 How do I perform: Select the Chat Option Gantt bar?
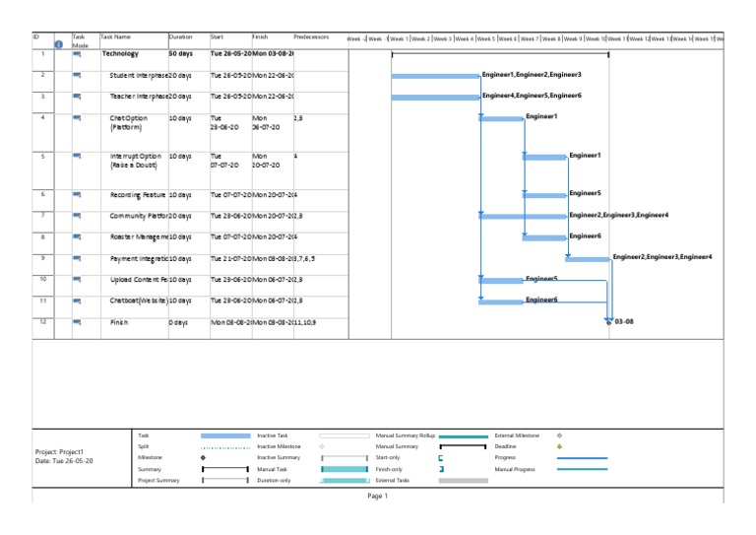coord(502,118)
